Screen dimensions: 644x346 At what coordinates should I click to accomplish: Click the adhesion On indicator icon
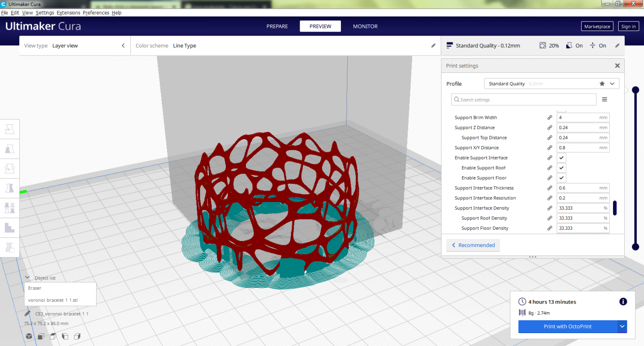pyautogui.click(x=592, y=45)
